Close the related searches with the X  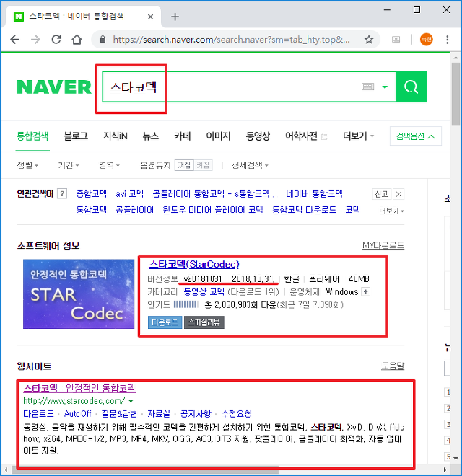tap(398, 194)
